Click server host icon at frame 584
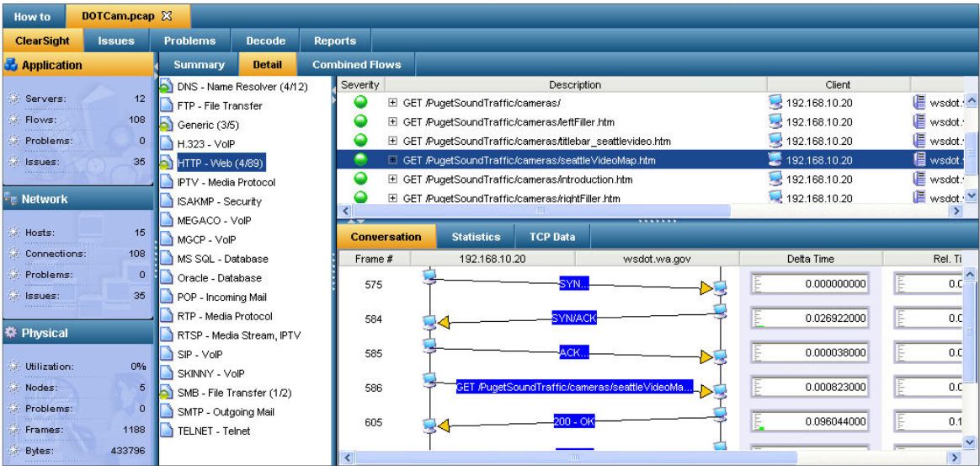Image resolution: width=980 pixels, height=466 pixels. point(720,311)
